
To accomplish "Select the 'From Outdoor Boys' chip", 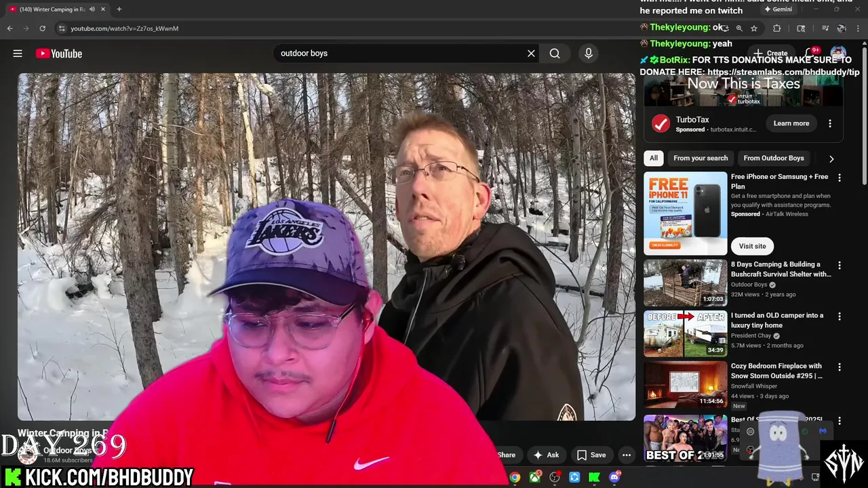I will (774, 158).
